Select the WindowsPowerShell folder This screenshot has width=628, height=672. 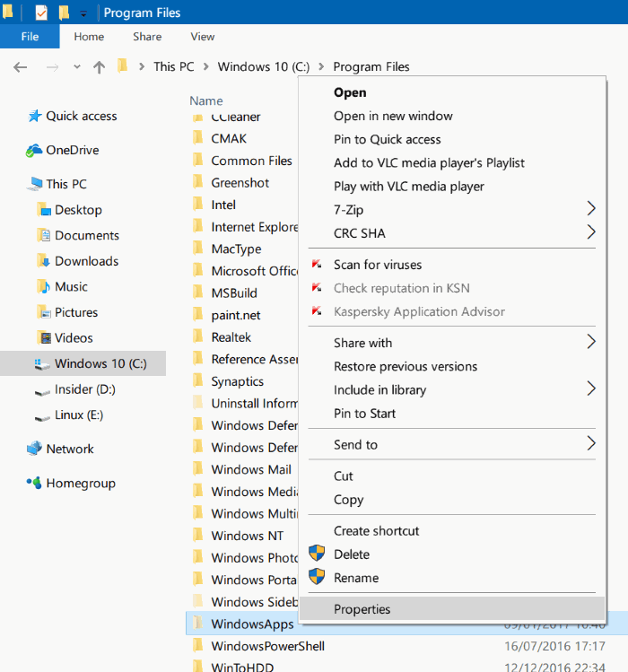[267, 646]
